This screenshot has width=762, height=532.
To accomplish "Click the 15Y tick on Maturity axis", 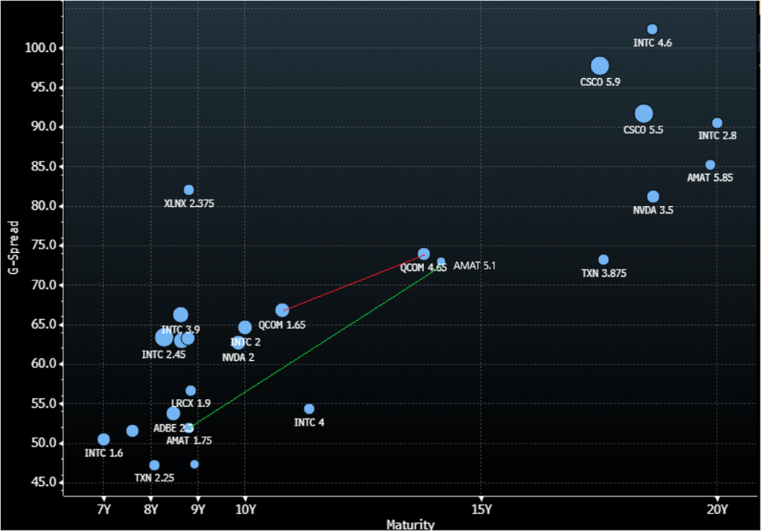I will click(481, 508).
